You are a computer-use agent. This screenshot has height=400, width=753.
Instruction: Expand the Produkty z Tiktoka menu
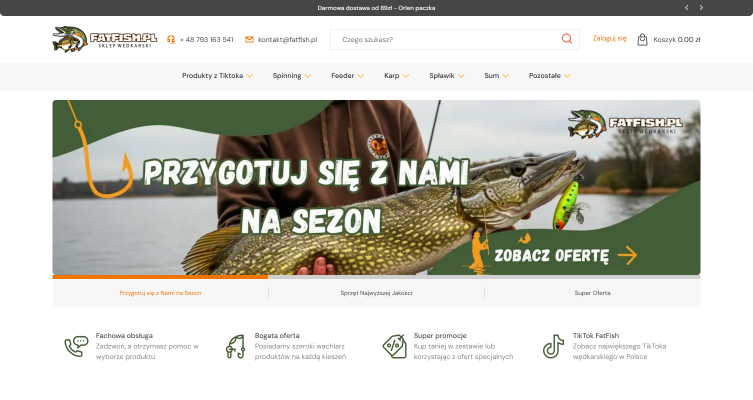217,75
